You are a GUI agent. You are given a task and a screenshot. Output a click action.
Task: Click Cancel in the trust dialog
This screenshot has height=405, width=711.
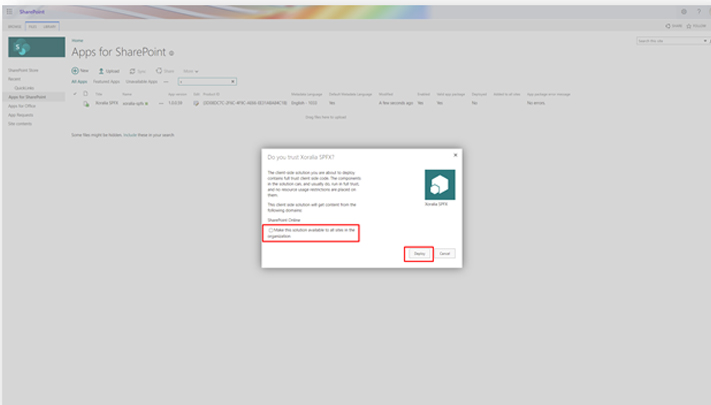pyautogui.click(x=444, y=254)
